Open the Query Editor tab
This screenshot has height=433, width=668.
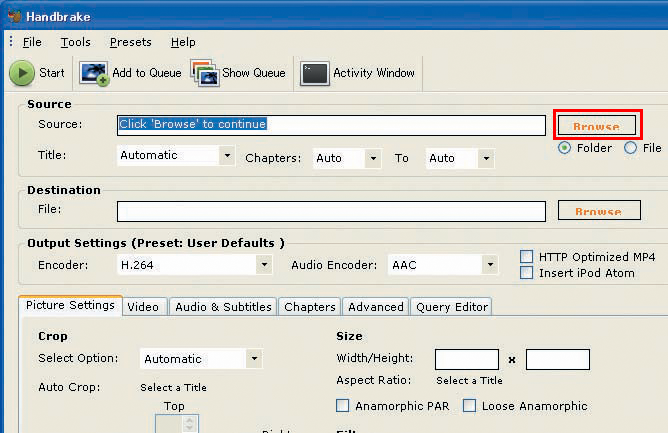point(452,307)
